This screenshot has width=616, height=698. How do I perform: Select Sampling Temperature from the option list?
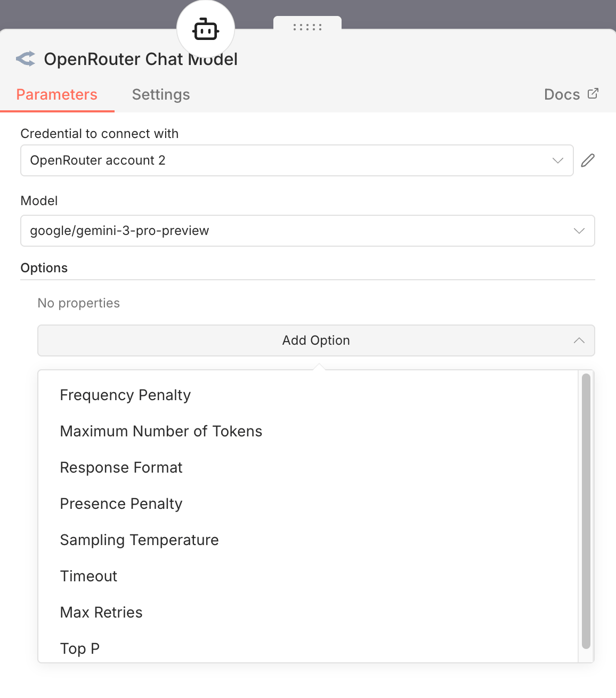(140, 540)
